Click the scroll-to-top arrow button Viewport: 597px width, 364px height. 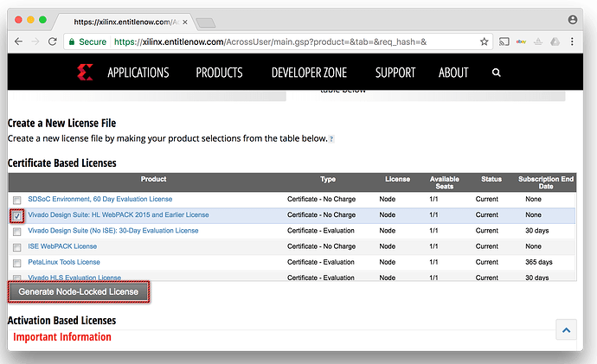point(566,329)
